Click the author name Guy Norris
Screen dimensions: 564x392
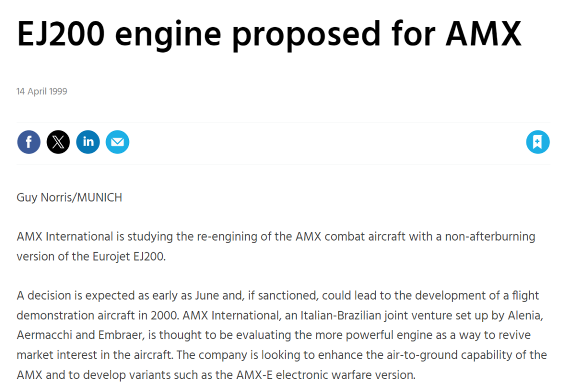click(x=44, y=197)
